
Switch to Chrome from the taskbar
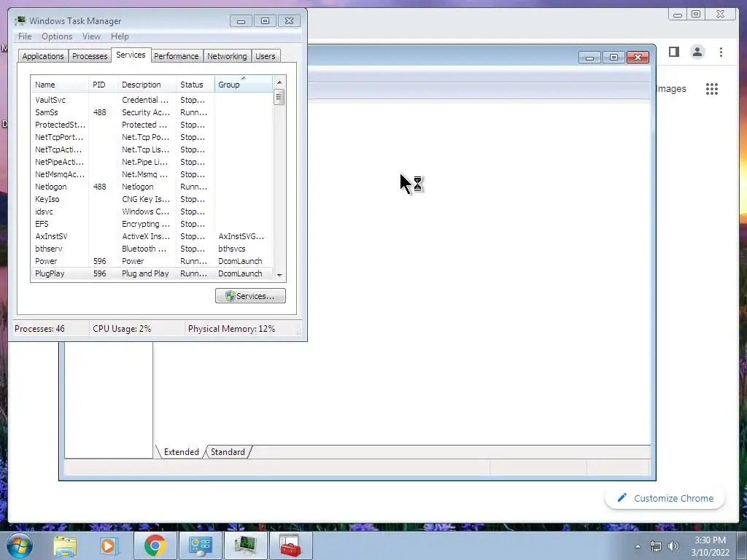coord(155,545)
